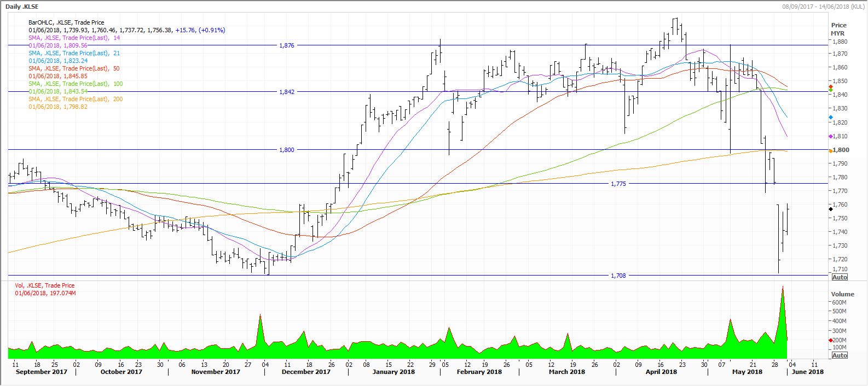Click the 1,775 horizontal line label

(x=618, y=184)
